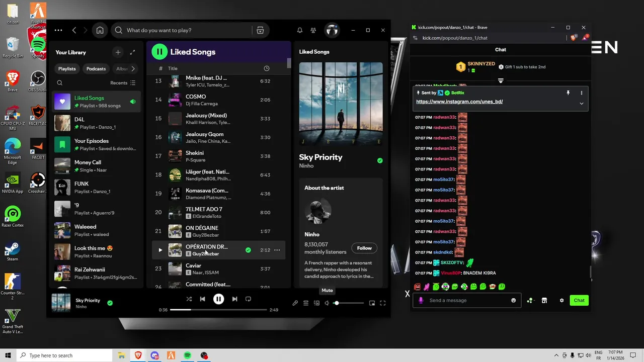Open Kick chat settings gear
The width and height of the screenshot is (644, 362).
click(561, 300)
